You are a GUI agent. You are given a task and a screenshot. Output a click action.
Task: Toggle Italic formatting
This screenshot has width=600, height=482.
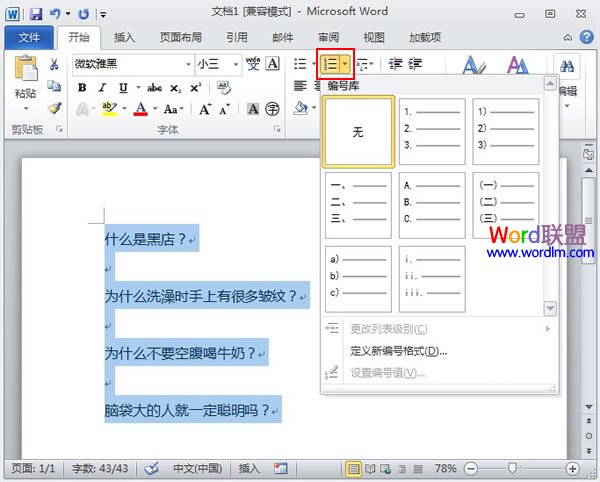[x=102, y=88]
